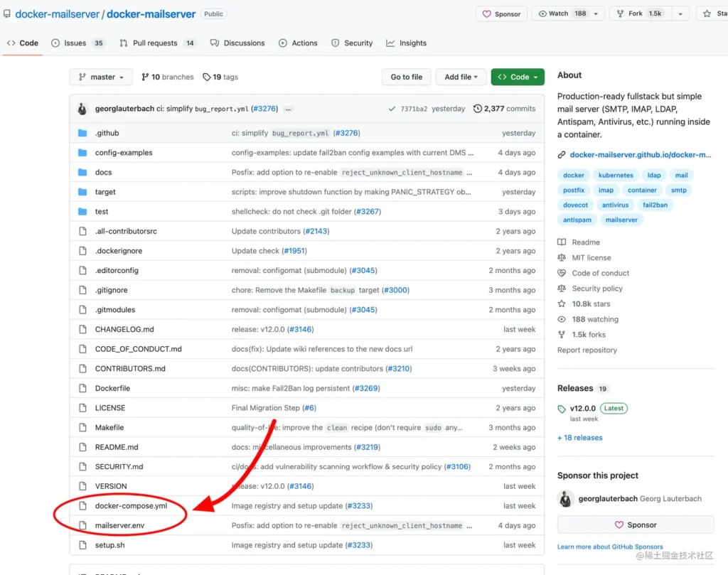Click the file icon for mailserver.env

click(x=82, y=525)
